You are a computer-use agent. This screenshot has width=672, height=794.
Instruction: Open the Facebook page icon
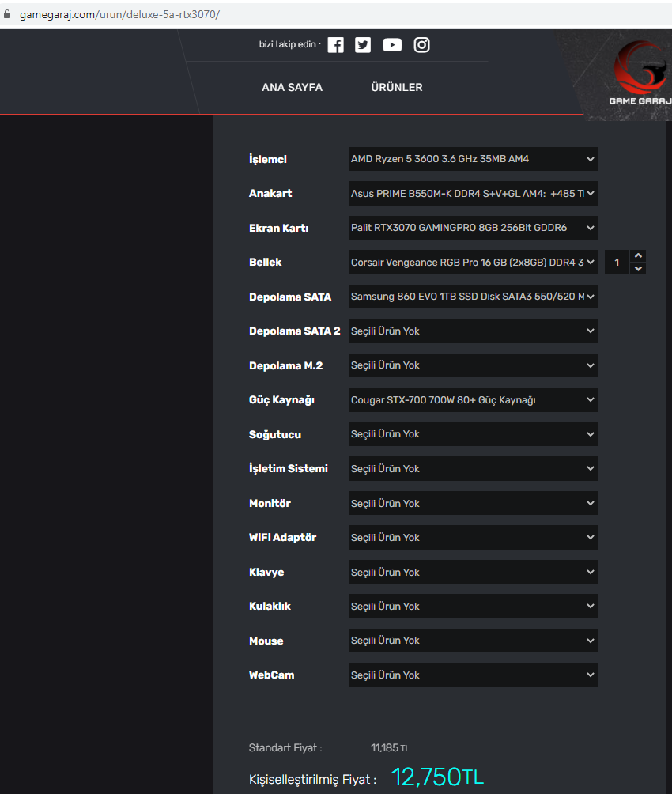coord(335,45)
